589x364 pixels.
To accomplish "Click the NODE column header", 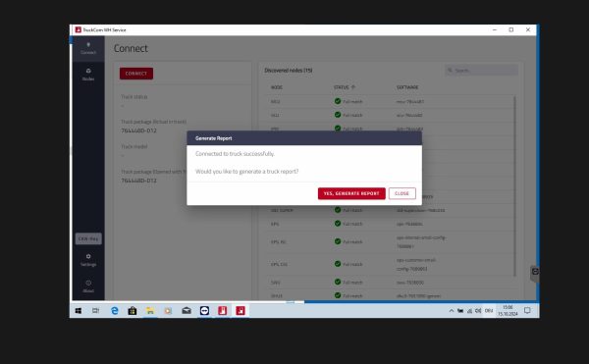I will point(277,87).
